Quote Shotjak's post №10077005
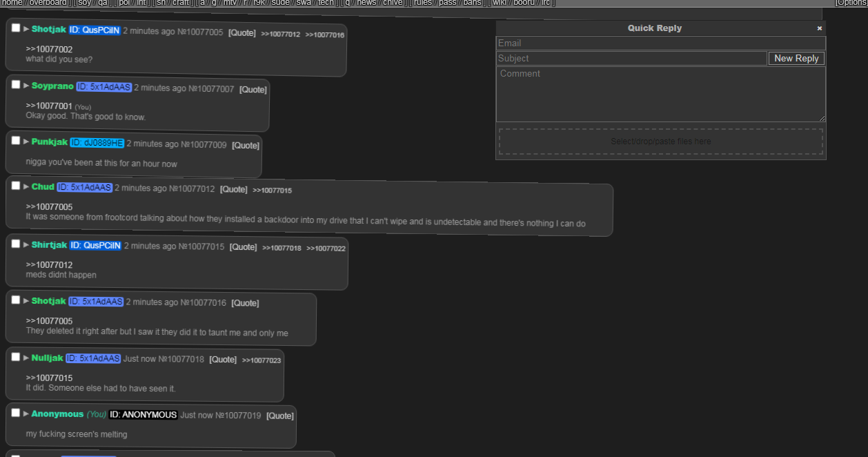 242,33
